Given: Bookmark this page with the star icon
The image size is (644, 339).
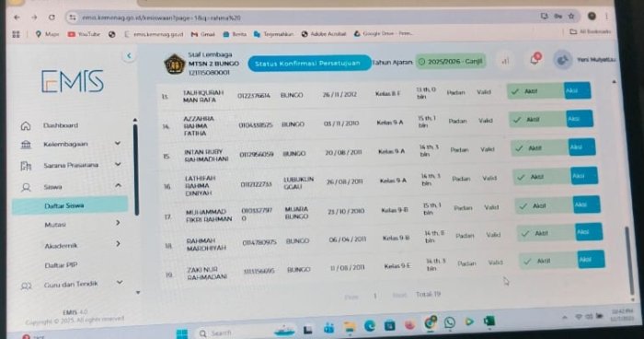Looking at the screenshot, I should 571,16.
